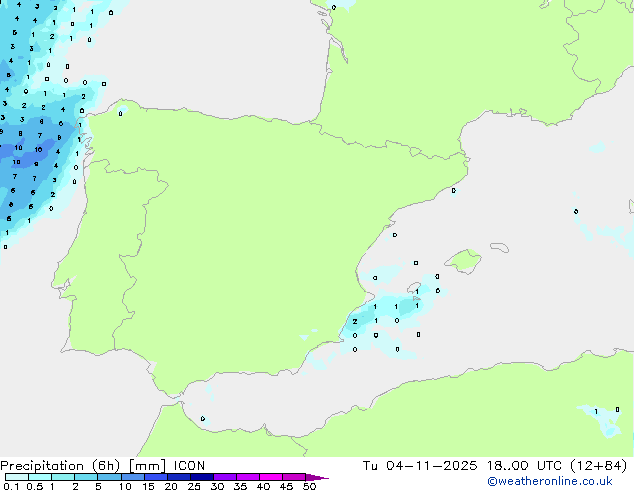Click the date "Tu 04-11-2025"
This screenshot has width=634, height=490.
(x=420, y=466)
